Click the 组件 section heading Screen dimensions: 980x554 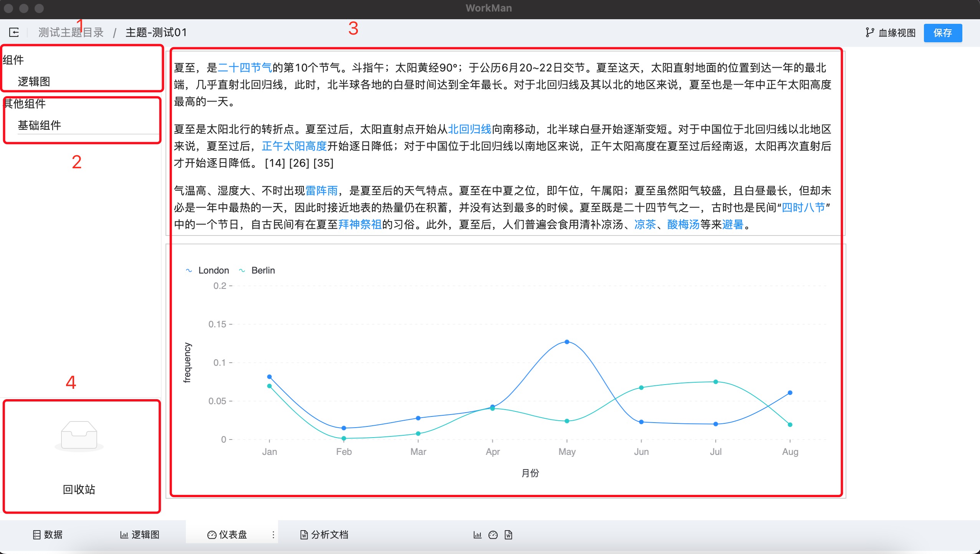13,60
